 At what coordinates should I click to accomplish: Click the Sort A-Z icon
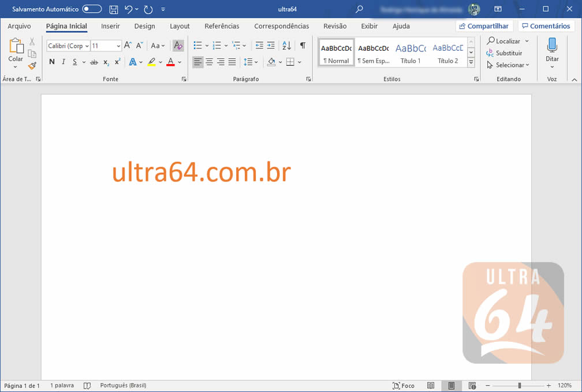click(286, 46)
